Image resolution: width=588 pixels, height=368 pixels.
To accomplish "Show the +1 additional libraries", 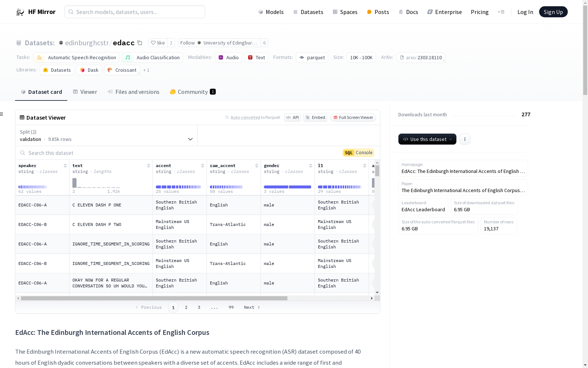I will pos(146,70).
